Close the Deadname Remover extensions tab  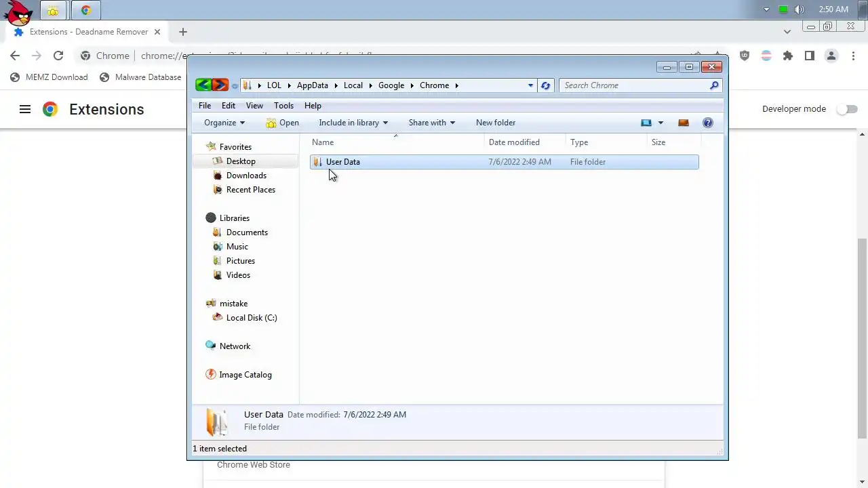[157, 32]
